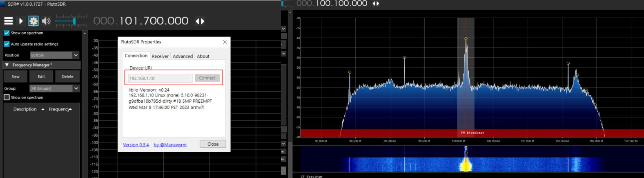This screenshot has height=178, width=644.
Task: Switch to the Receiver tab
Action: (x=160, y=56)
